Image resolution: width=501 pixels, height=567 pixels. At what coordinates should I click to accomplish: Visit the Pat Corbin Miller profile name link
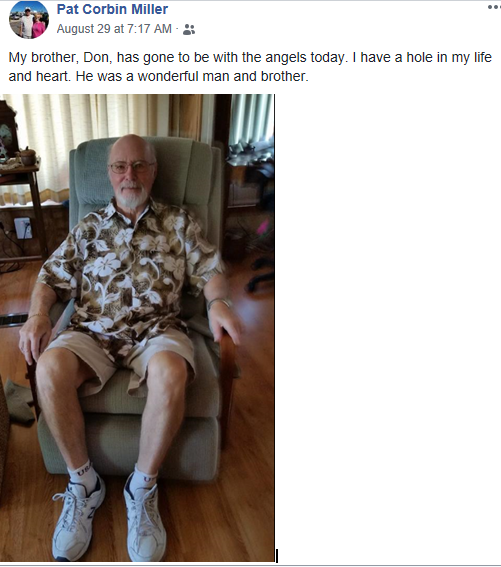pos(112,9)
